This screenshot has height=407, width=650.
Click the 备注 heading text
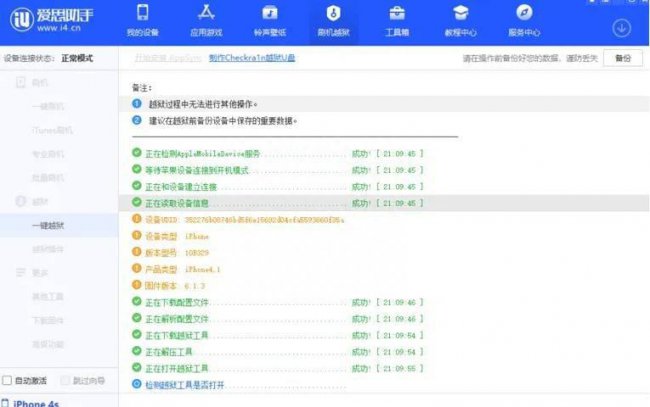pyautogui.click(x=142, y=88)
